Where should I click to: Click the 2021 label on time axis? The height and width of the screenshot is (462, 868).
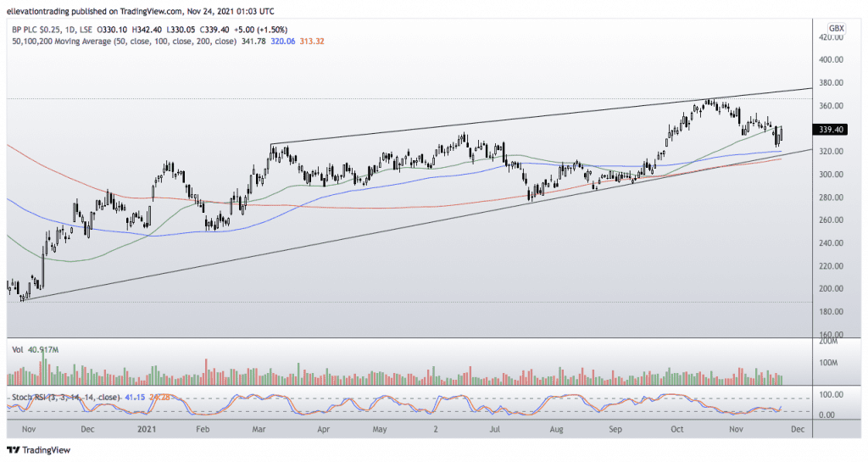tap(147, 429)
